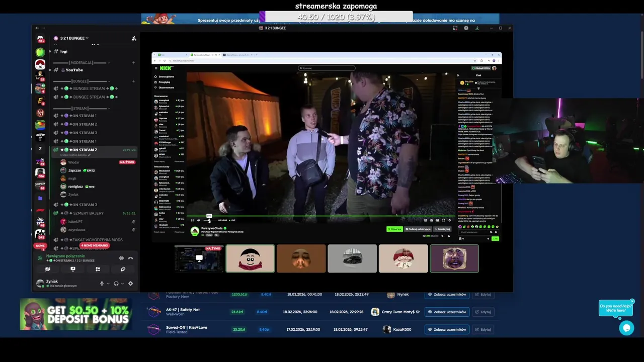
Task: Select the Włodar live stream thumbnail
Action: tap(199, 258)
